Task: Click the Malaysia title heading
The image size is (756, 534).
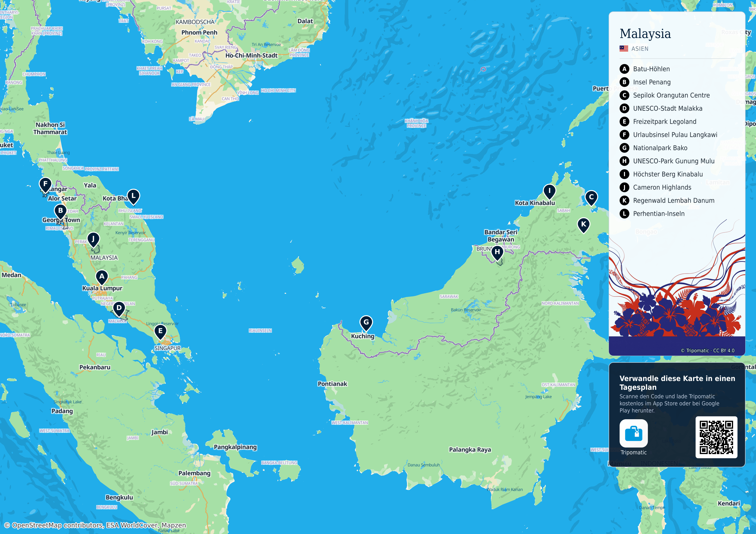Action: pyautogui.click(x=645, y=34)
